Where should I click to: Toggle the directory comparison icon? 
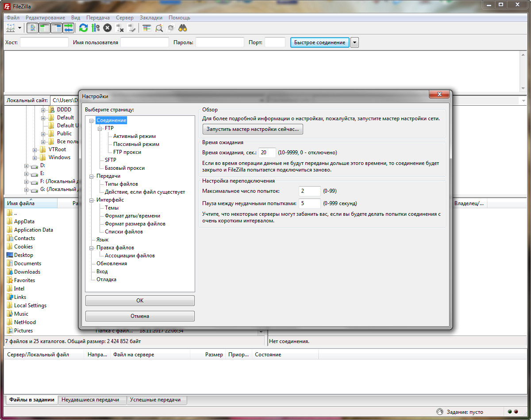click(x=159, y=28)
